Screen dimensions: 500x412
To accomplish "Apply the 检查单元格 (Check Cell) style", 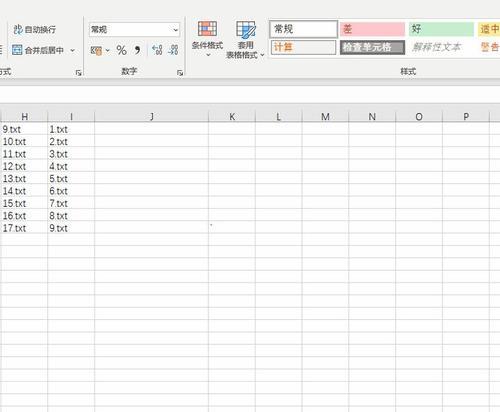I will (x=372, y=47).
